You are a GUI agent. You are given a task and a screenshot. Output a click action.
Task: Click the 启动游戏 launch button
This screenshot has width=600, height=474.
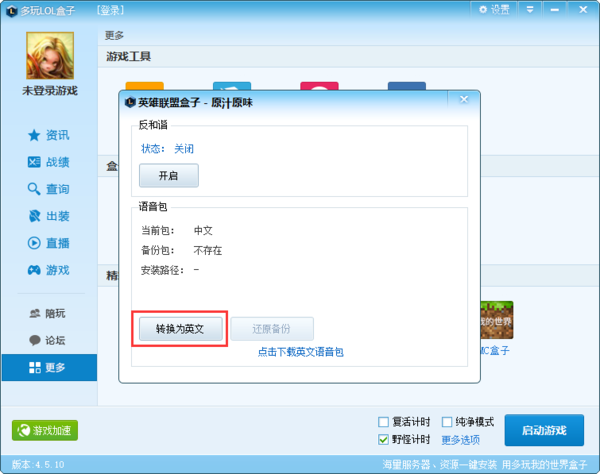(544, 430)
